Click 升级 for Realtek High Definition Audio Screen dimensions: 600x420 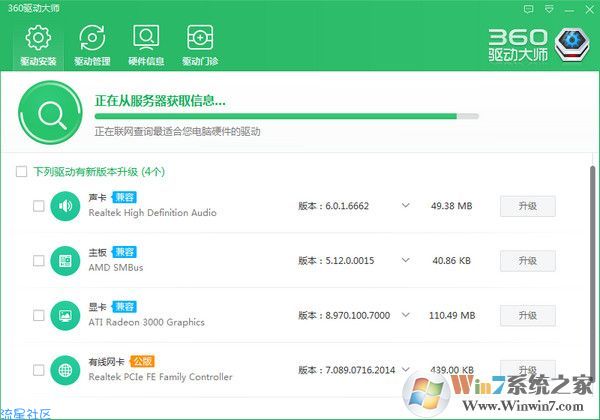pos(528,206)
